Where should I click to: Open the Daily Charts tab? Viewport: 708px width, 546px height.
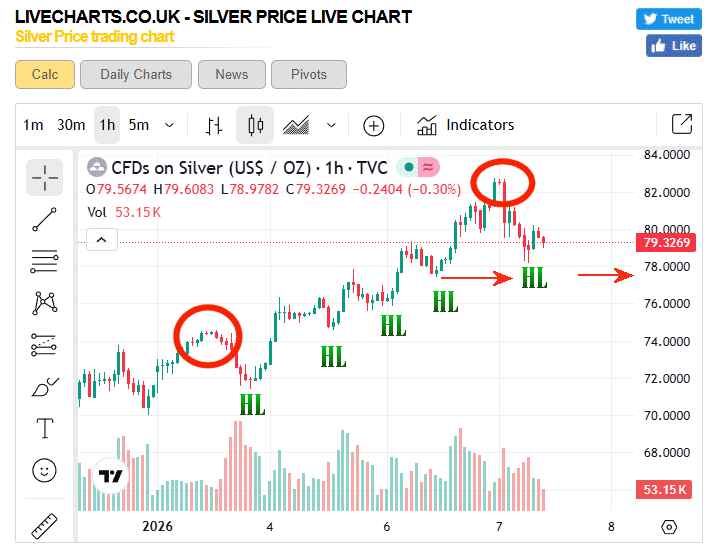(136, 74)
